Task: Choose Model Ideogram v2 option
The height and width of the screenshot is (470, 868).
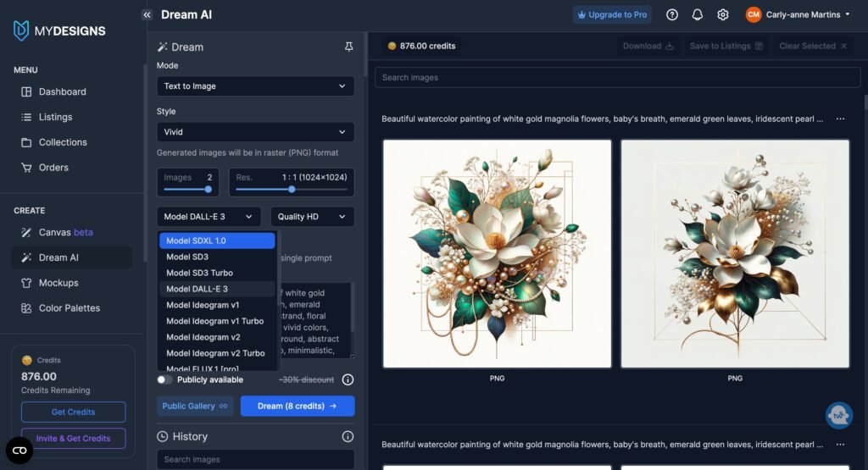Action: [203, 337]
